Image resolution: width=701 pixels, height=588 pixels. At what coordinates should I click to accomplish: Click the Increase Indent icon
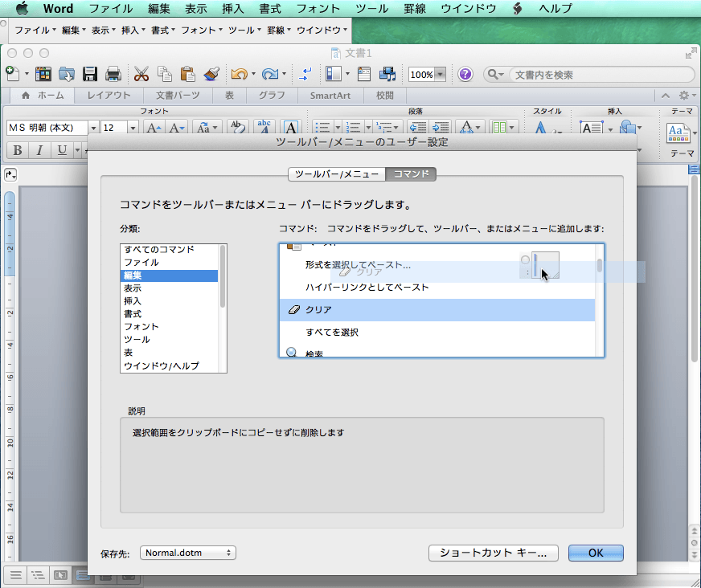click(441, 128)
